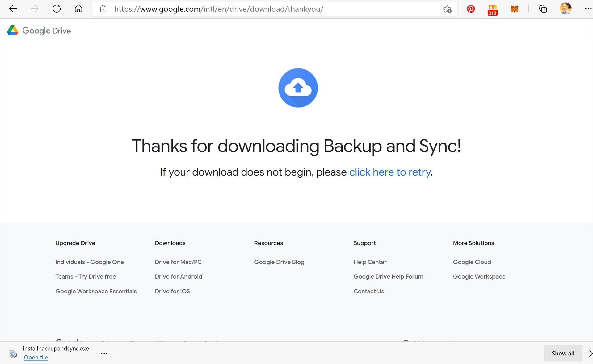The width and height of the screenshot is (593, 364).
Task: Reload the page with the refresh icon
Action: pos(57,9)
